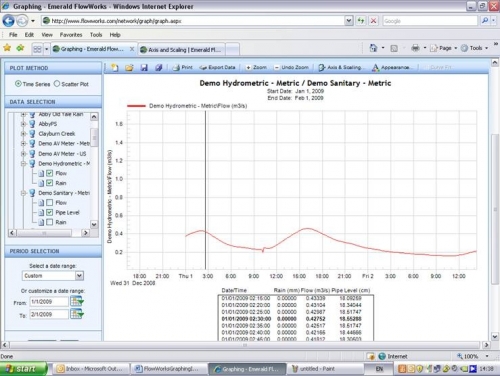Open the Help menu

pos(115,35)
